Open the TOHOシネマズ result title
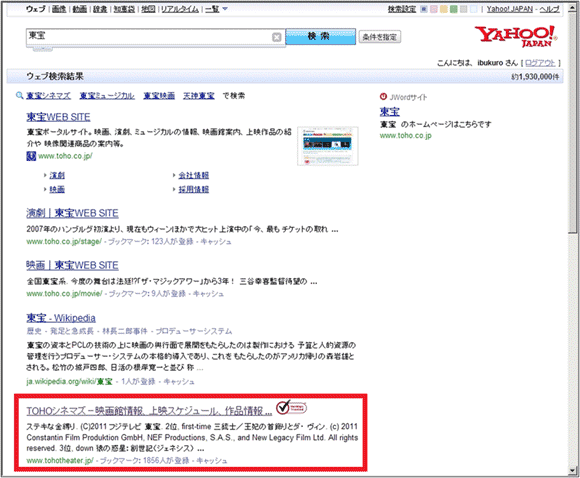This screenshot has width=580, height=478. [149, 411]
